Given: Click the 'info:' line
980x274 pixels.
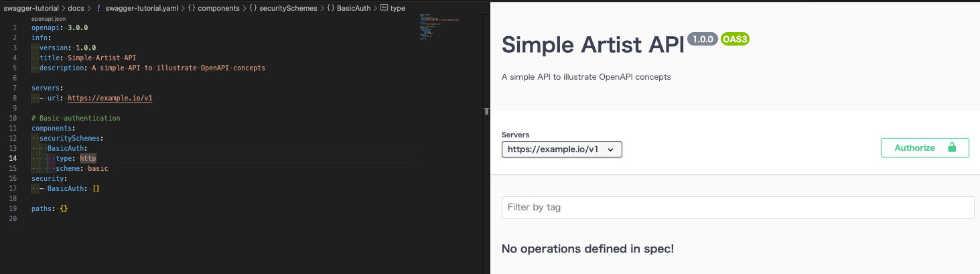Looking at the screenshot, I should click(41, 38).
